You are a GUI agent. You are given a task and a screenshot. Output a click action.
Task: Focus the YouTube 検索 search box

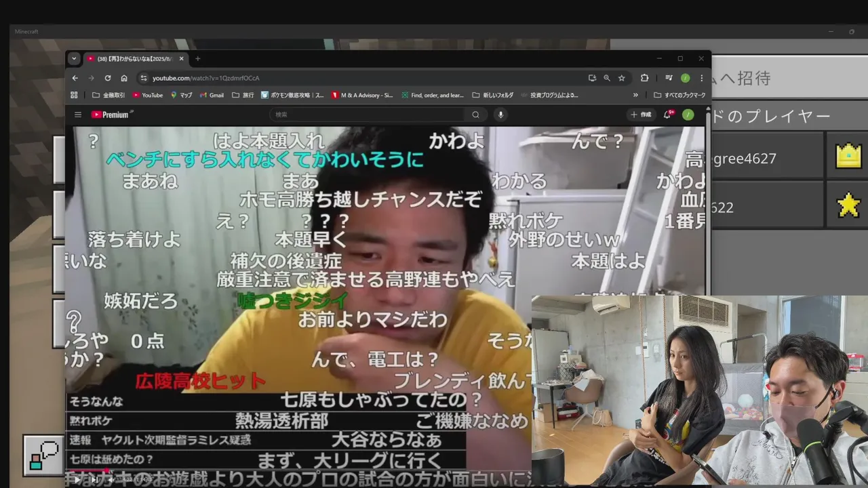[366, 115]
